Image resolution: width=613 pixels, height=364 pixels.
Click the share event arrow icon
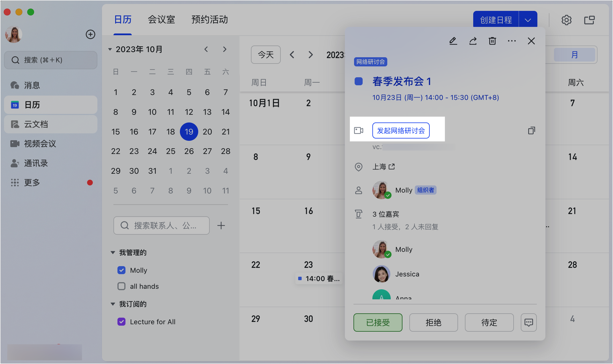473,41
